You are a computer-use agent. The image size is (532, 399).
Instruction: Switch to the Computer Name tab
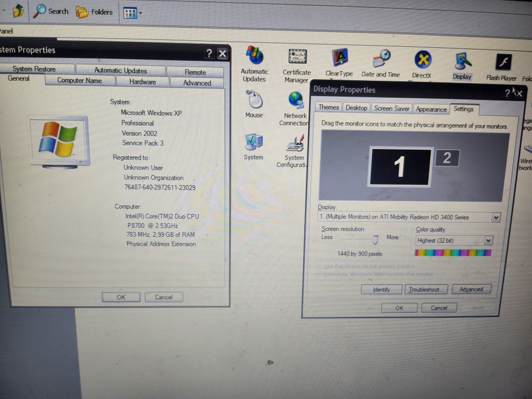pos(79,80)
